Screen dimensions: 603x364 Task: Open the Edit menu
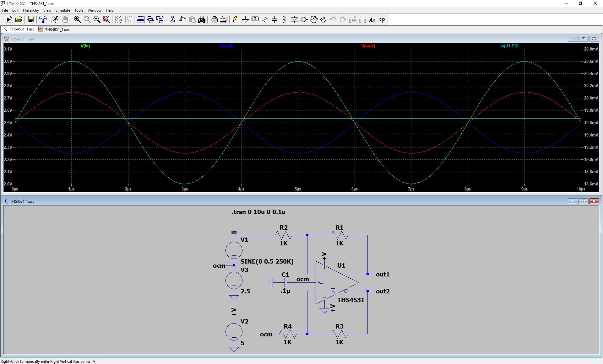(x=15, y=10)
